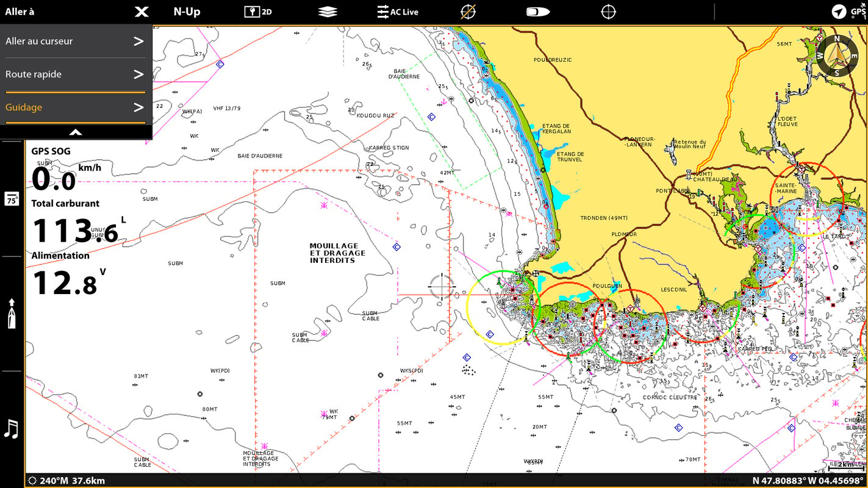Select the vessel arrow icon in left sidebar
Image resolution: width=868 pixels, height=488 pixels.
12,314
